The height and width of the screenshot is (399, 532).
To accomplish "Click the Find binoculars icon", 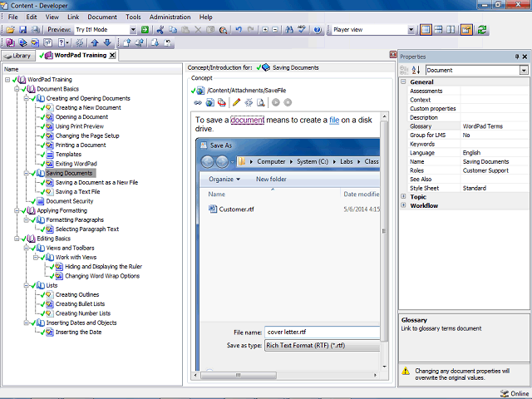I will 289,30.
